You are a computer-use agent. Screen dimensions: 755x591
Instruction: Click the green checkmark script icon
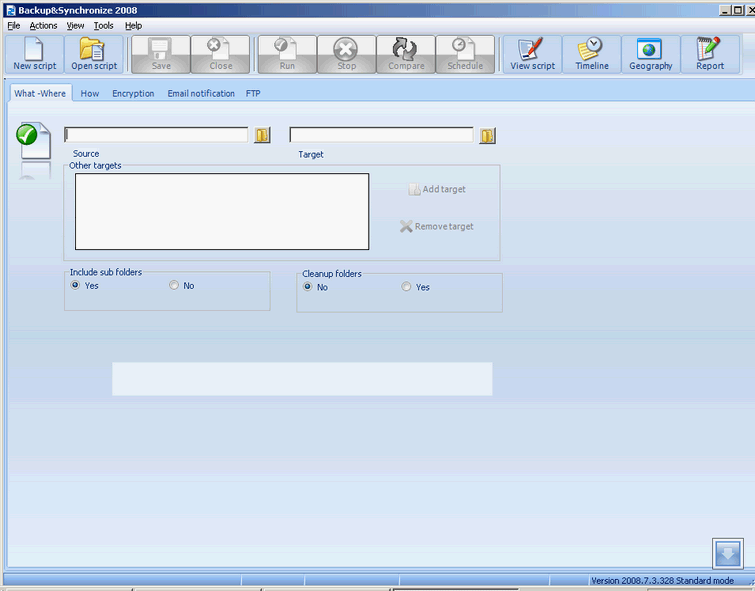pos(33,140)
